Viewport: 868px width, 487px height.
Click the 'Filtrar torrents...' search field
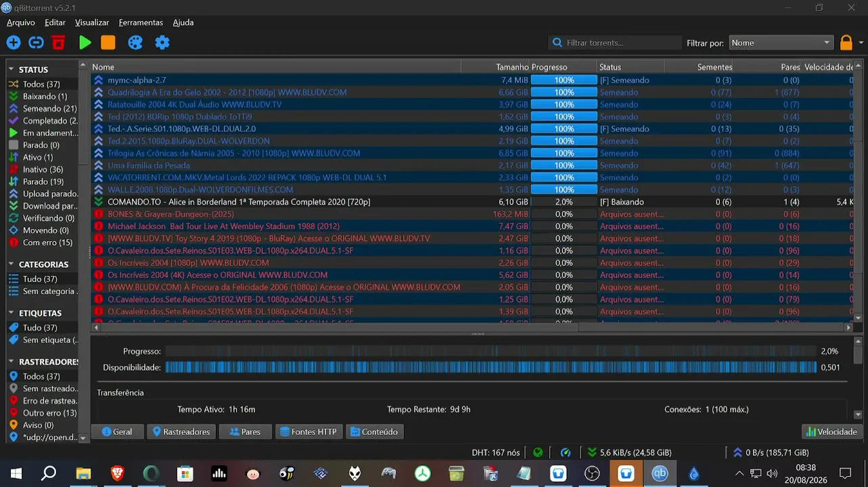click(x=615, y=43)
